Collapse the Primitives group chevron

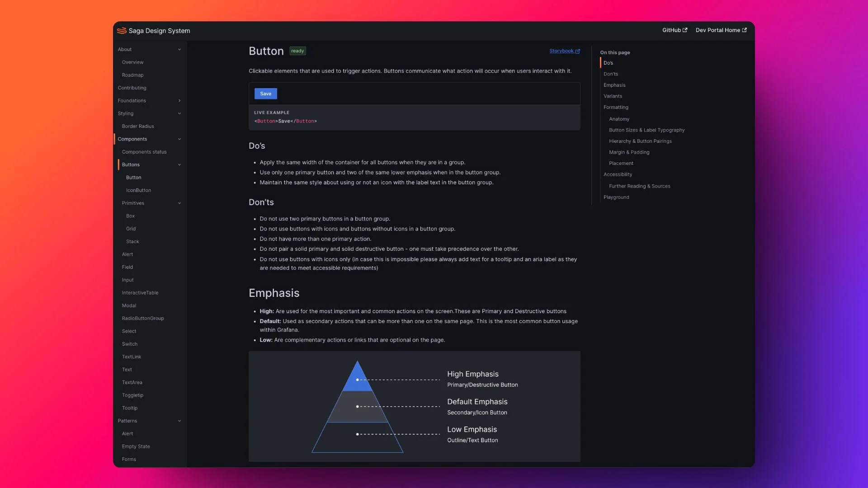(179, 203)
